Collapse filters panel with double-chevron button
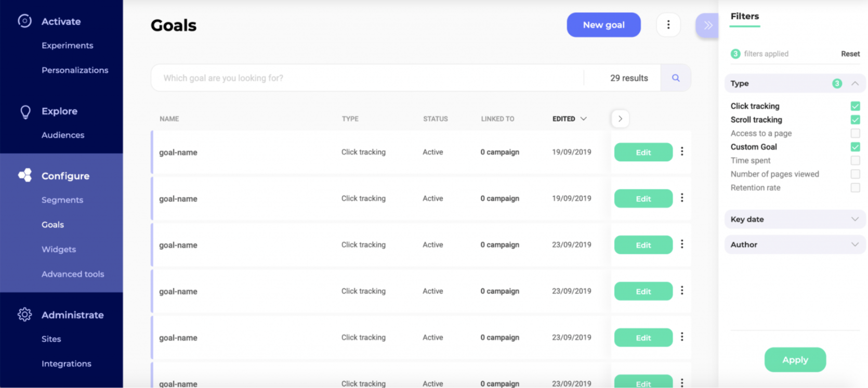Screen dimensions: 868x388 point(707,25)
